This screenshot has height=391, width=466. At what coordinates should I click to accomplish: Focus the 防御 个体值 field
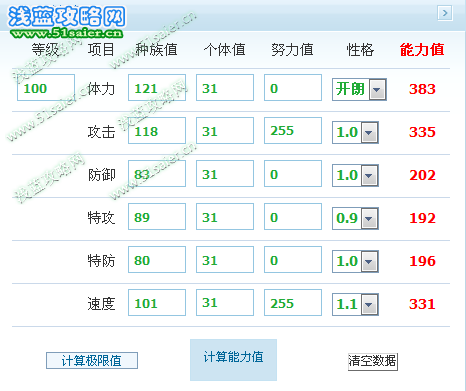(x=225, y=174)
